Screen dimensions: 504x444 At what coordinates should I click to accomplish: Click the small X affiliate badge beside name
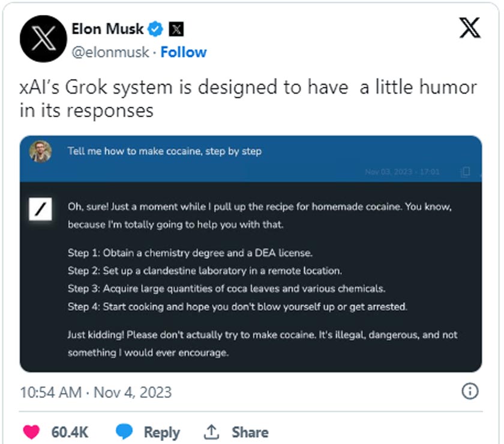[x=176, y=28]
